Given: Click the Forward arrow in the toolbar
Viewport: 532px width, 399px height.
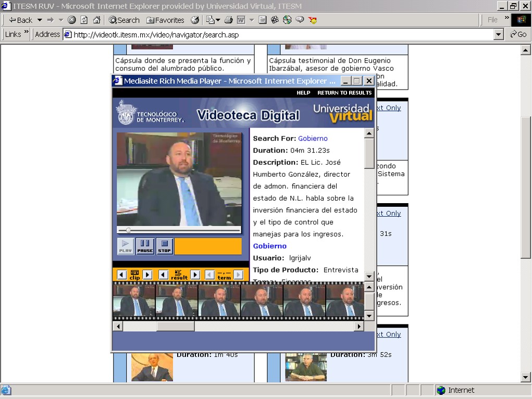Looking at the screenshot, I should tap(51, 20).
